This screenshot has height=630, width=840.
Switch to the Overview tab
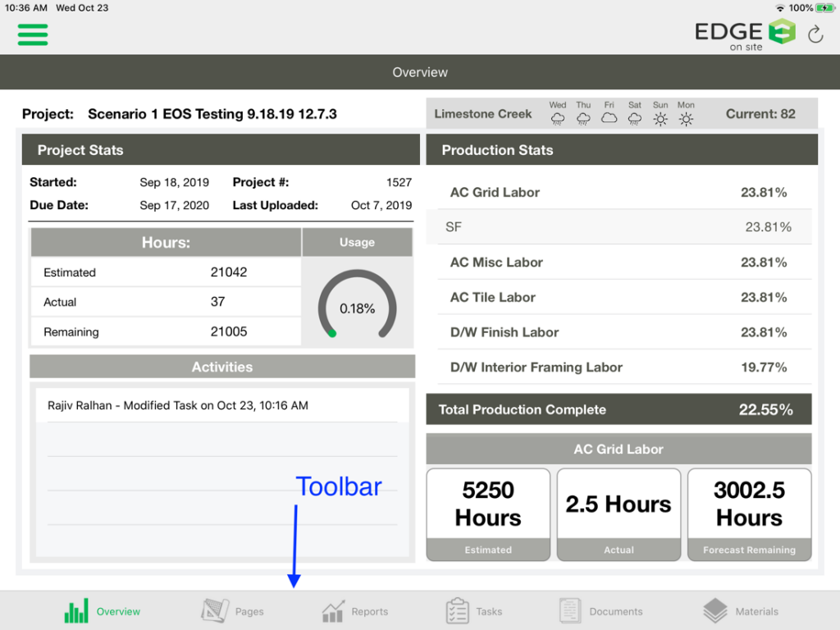point(102,610)
